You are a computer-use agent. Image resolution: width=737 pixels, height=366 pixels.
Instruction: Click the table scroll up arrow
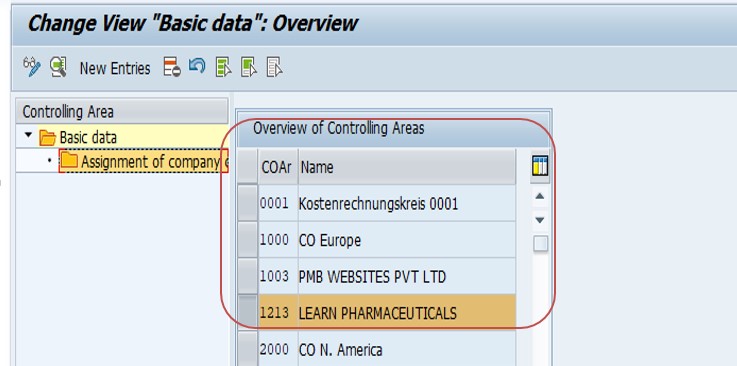tap(540, 196)
